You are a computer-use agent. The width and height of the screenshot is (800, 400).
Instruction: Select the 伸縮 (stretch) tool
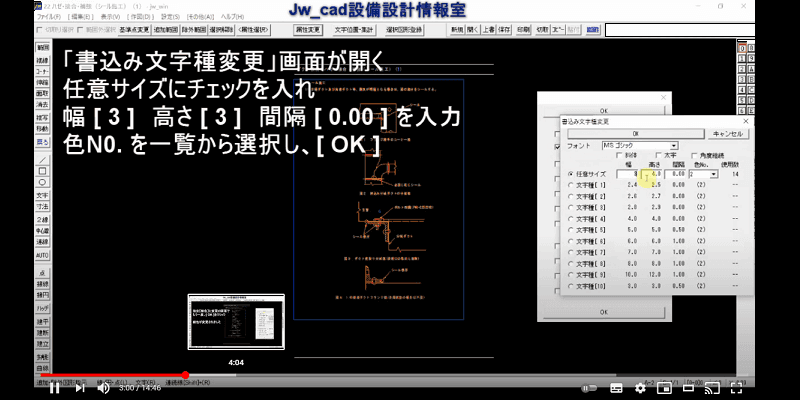click(42, 82)
